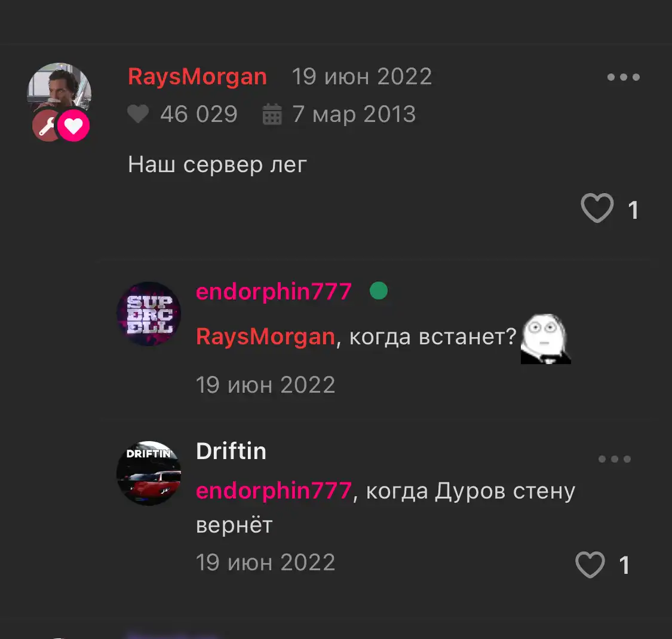Screen dimensions: 672x639
Task: Click the endorphin777 mention in Driftin's reply
Action: coord(274,491)
